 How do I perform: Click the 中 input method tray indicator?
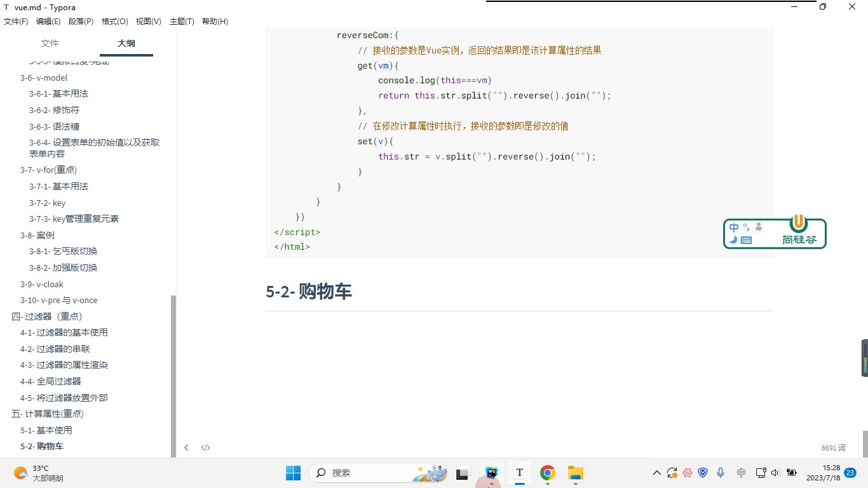(741, 473)
